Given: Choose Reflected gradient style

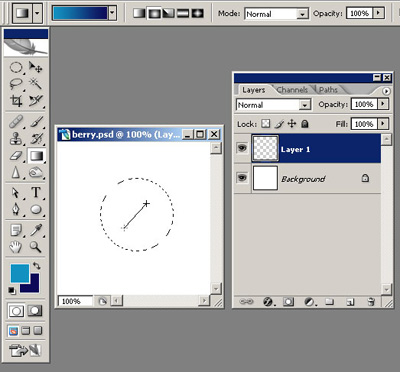Looking at the screenshot, I should (183, 13).
